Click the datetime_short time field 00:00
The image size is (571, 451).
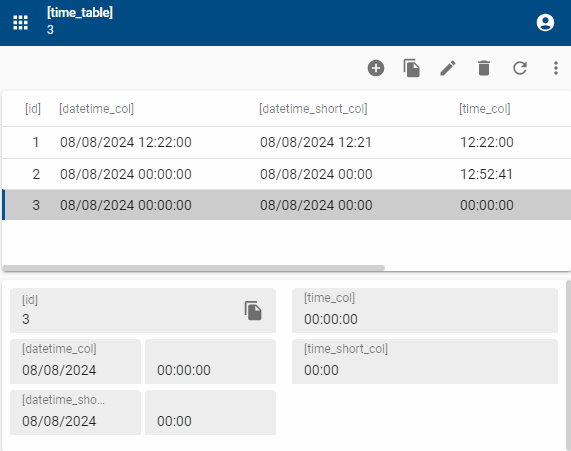(210, 412)
